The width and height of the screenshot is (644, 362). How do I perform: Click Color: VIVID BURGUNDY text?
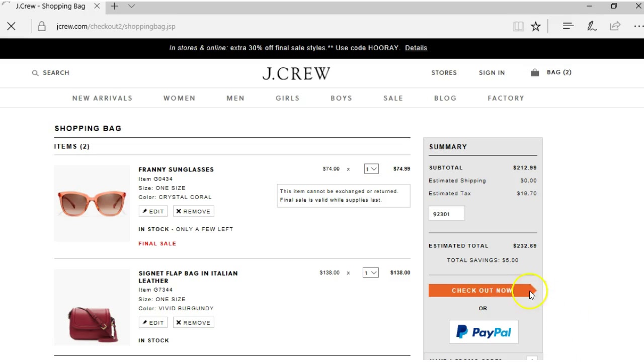pyautogui.click(x=176, y=308)
